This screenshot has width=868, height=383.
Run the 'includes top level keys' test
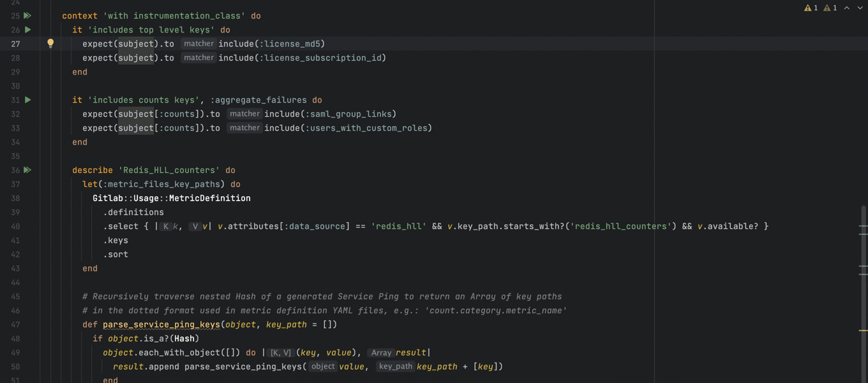[x=27, y=30]
